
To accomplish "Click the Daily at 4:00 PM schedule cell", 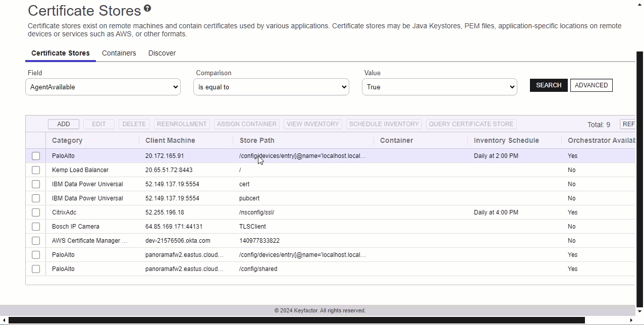I will (496, 212).
